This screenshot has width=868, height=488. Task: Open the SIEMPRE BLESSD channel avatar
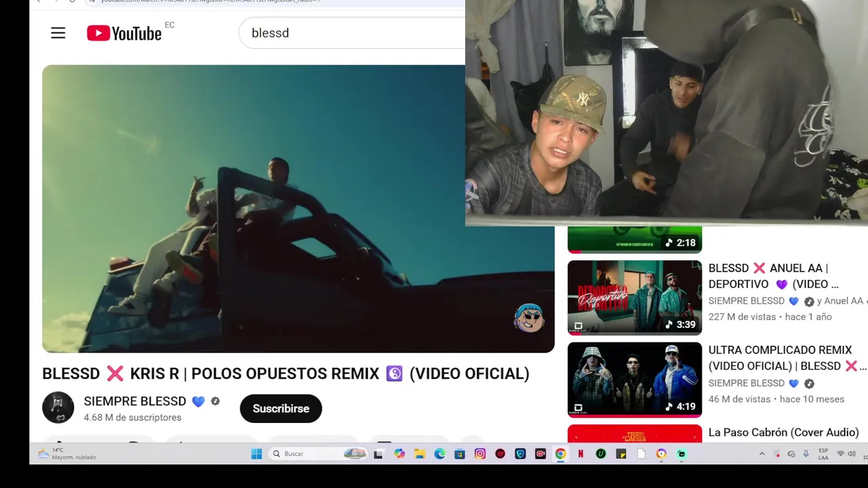click(x=58, y=408)
